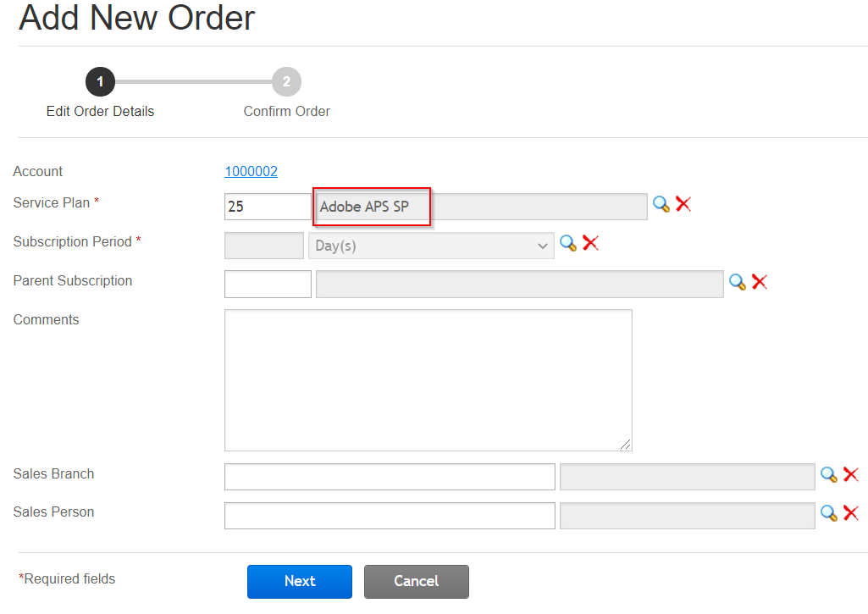Select step 2 Confirm Order circle

click(x=287, y=82)
